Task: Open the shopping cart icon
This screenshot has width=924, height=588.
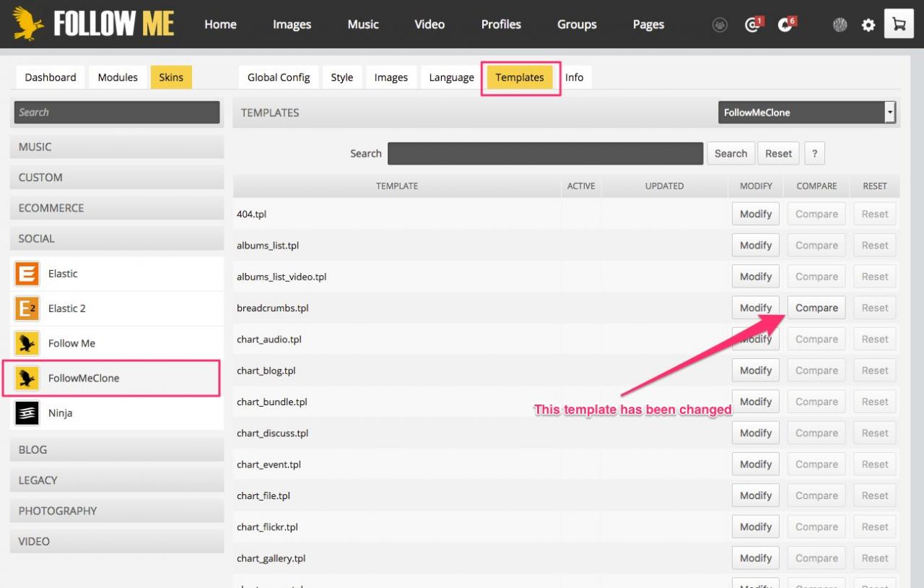Action: pos(899,25)
